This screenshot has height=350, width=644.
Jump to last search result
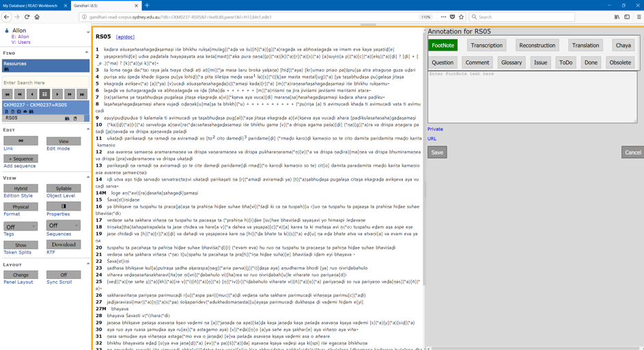pyautogui.click(x=82, y=94)
